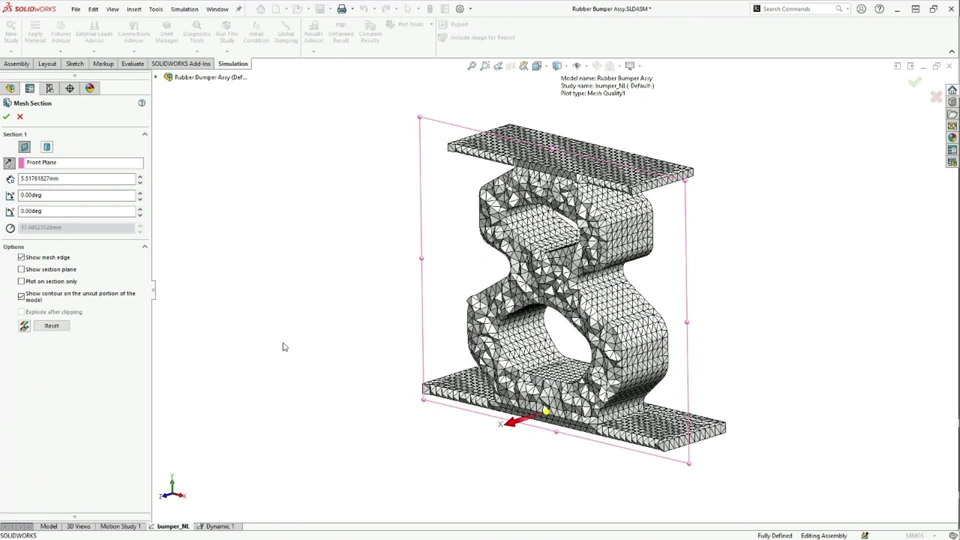The width and height of the screenshot is (960, 540).
Task: Switch to the Evaluate ribbon tab
Action: pos(132,64)
